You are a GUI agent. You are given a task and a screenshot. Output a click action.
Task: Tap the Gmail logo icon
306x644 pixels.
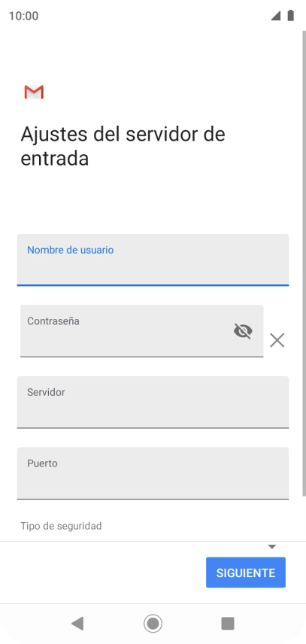coord(34,92)
